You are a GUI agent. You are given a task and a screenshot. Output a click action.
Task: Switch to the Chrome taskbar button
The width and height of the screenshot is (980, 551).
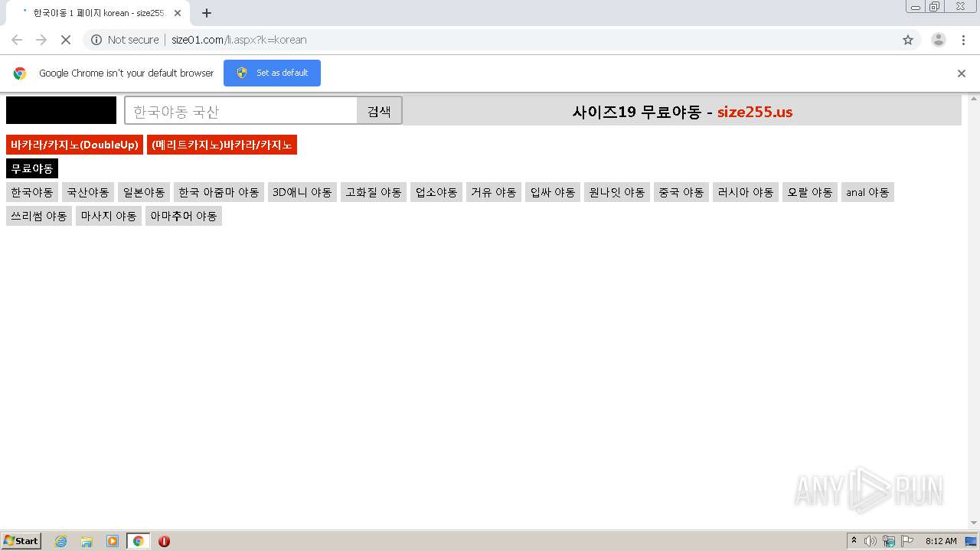[x=138, y=541]
